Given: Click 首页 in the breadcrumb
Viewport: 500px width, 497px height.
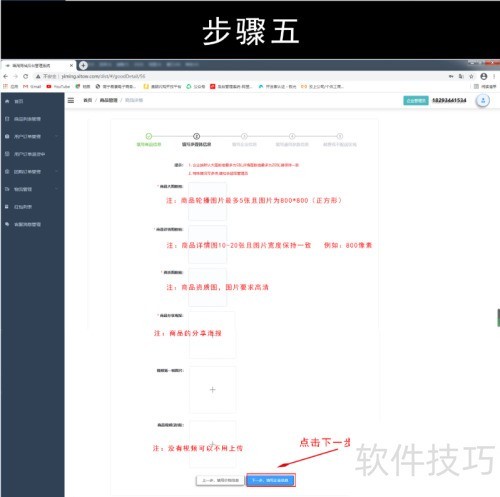Looking at the screenshot, I should click(87, 100).
